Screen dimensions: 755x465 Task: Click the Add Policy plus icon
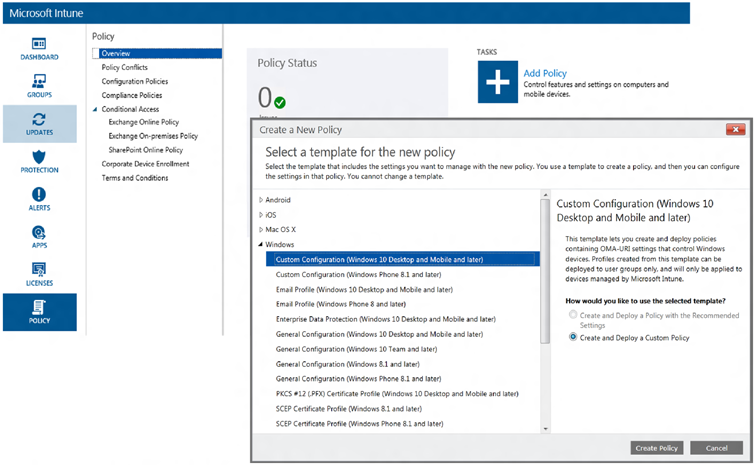pos(497,81)
